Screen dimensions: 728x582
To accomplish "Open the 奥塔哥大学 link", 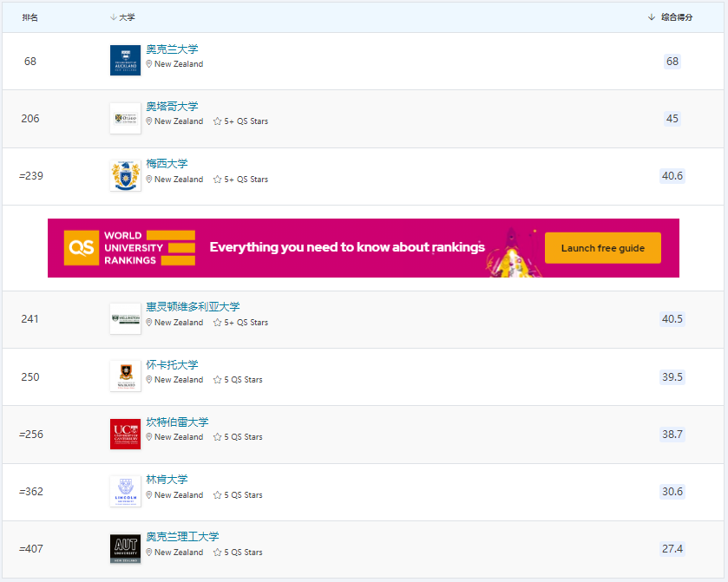I will (172, 107).
